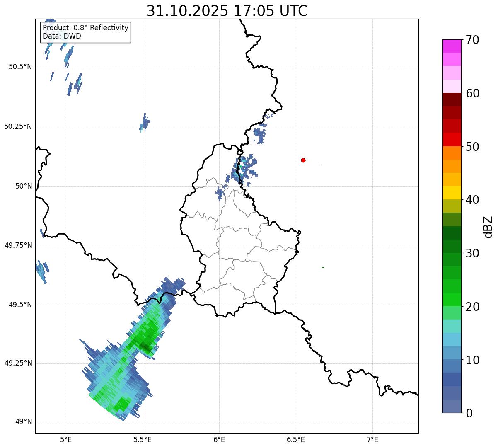Click the 50.5°N latitude label
Screen dimensions: 498x448
20,67
